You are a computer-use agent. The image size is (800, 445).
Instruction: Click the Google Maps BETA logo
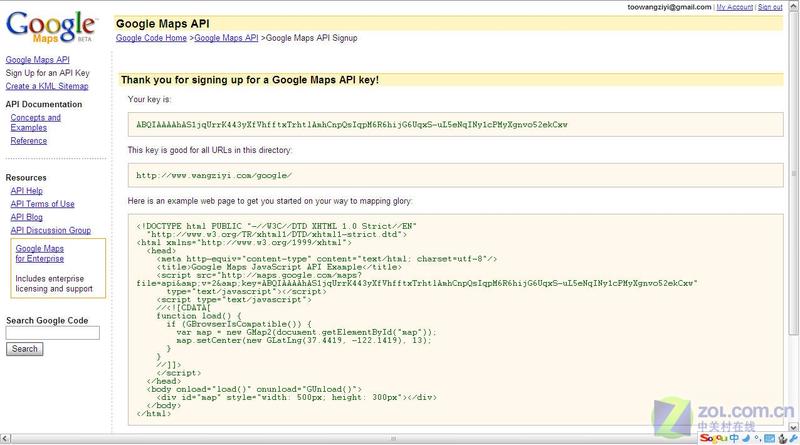50,27
